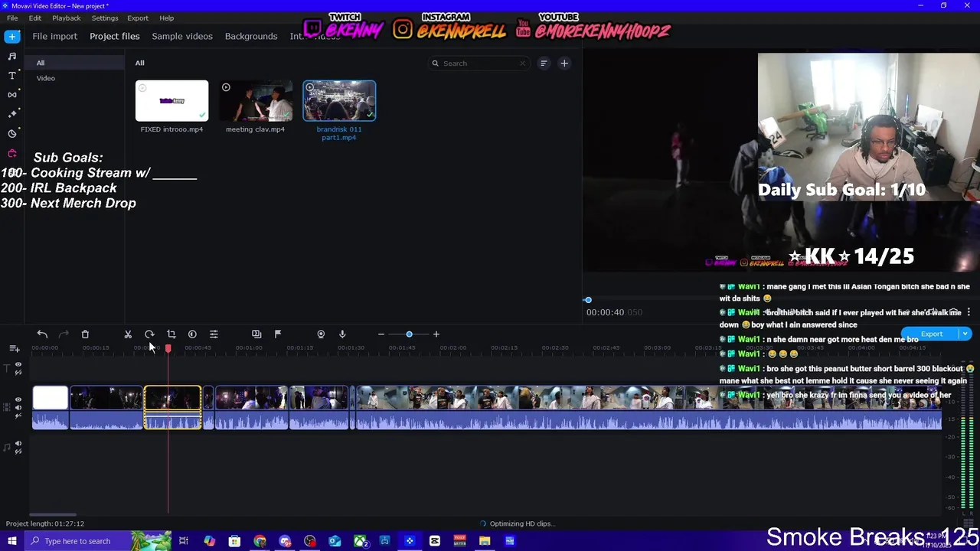Toggle title track link/unlink icon
The width and height of the screenshot is (980, 551).
tap(18, 373)
